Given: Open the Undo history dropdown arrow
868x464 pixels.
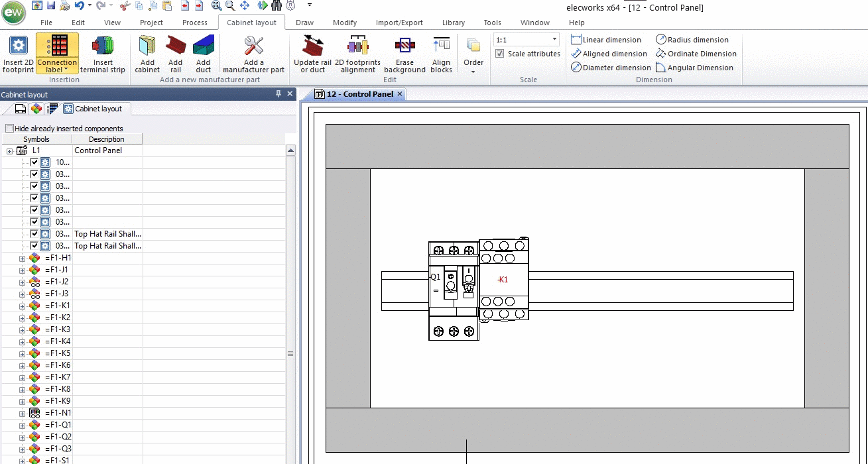Looking at the screenshot, I should (88, 5).
